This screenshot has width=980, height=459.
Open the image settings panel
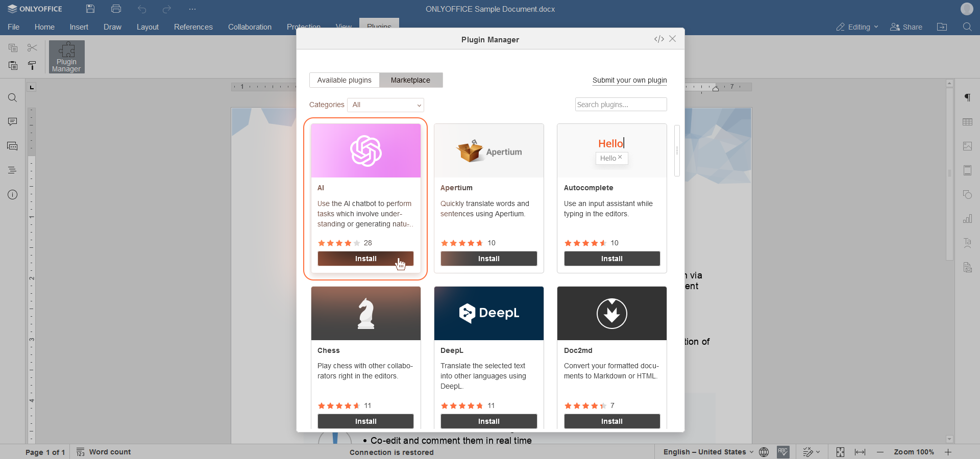coord(968,146)
